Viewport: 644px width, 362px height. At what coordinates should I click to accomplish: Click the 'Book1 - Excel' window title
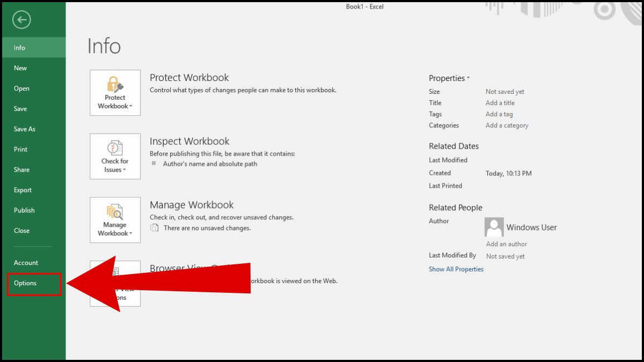[365, 6]
